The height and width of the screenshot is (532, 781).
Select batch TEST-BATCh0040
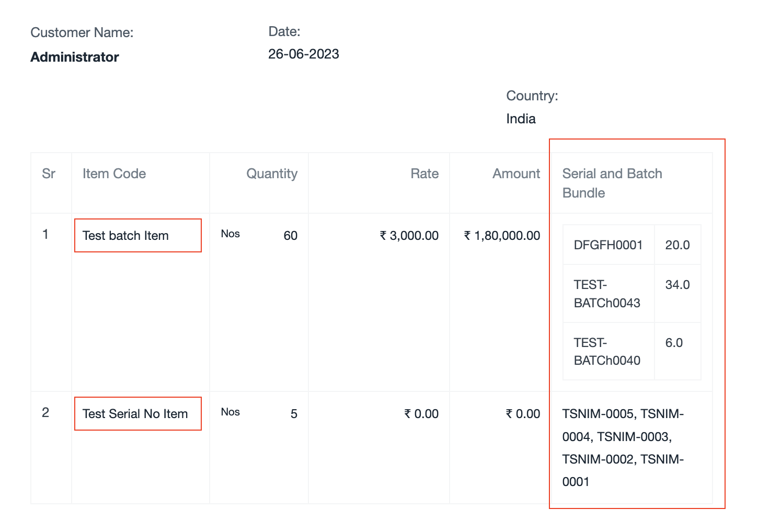click(x=607, y=351)
